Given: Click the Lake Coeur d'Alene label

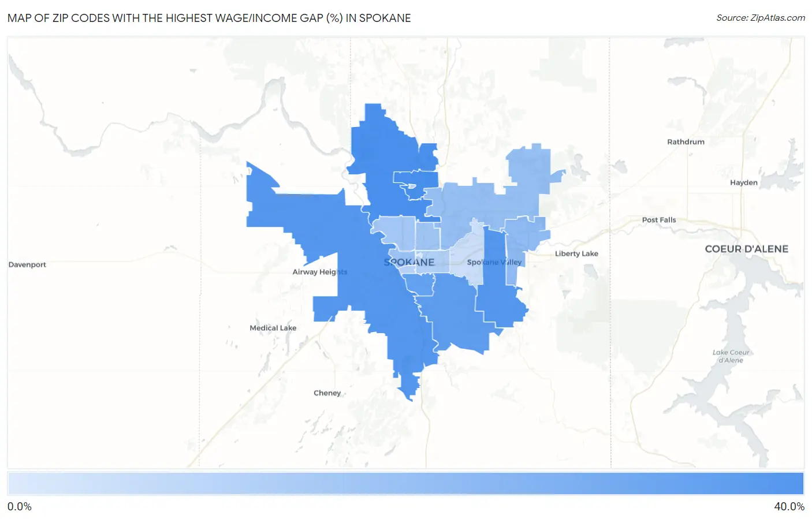Looking at the screenshot, I should [731, 356].
